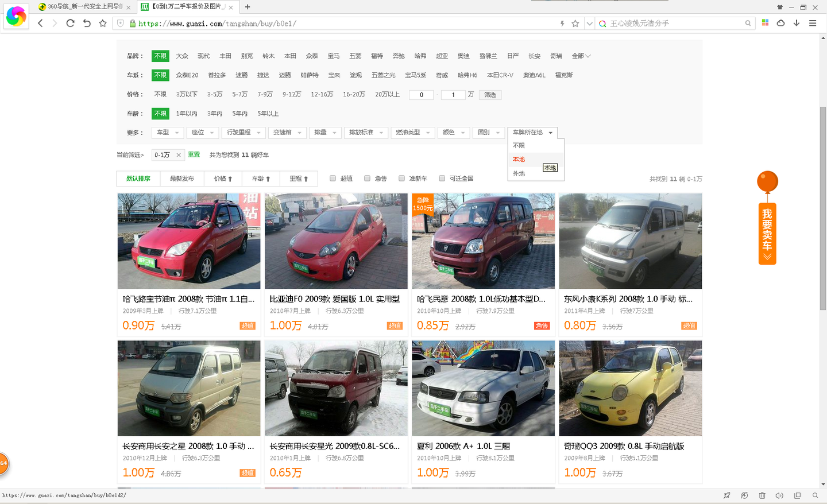
Task: Click the maximum price input field
Action: [453, 95]
